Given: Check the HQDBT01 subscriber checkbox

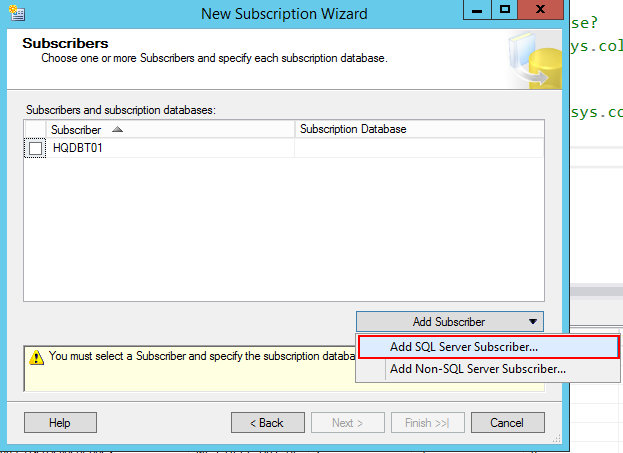Looking at the screenshot, I should point(36,149).
